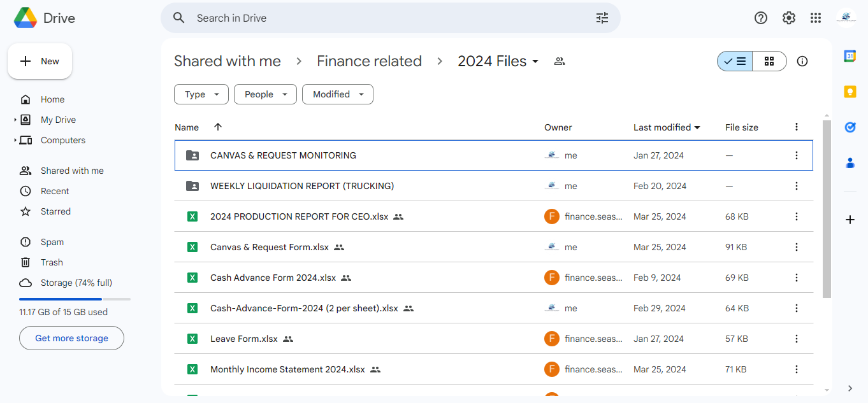
Task: Reverse the Name sort direction arrow
Action: [218, 127]
